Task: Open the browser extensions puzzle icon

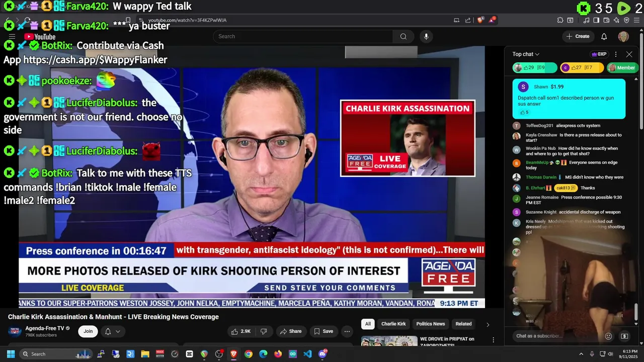Action: tap(560, 20)
